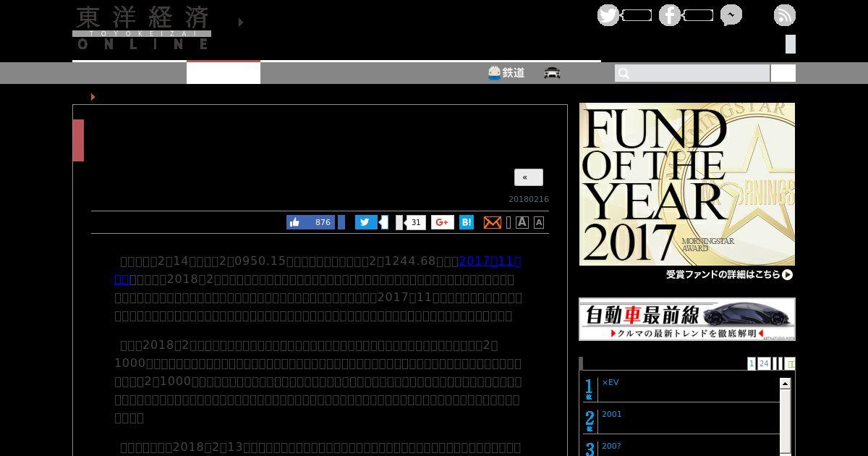Screen dimensions: 868x456
Task: Open the Twitter icon in the header
Action: (x=608, y=15)
